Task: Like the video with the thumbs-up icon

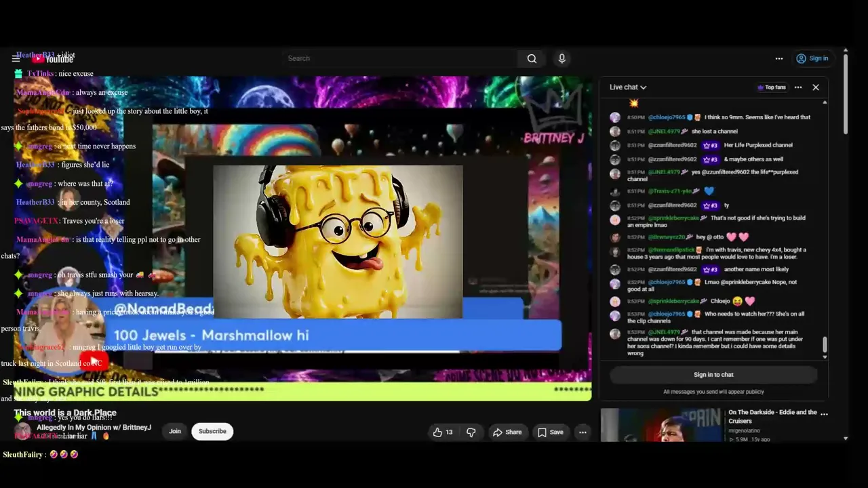Action: coord(443,432)
